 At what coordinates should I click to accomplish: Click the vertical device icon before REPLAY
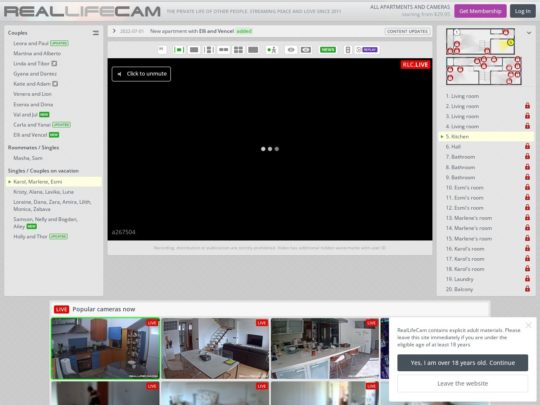(x=348, y=50)
